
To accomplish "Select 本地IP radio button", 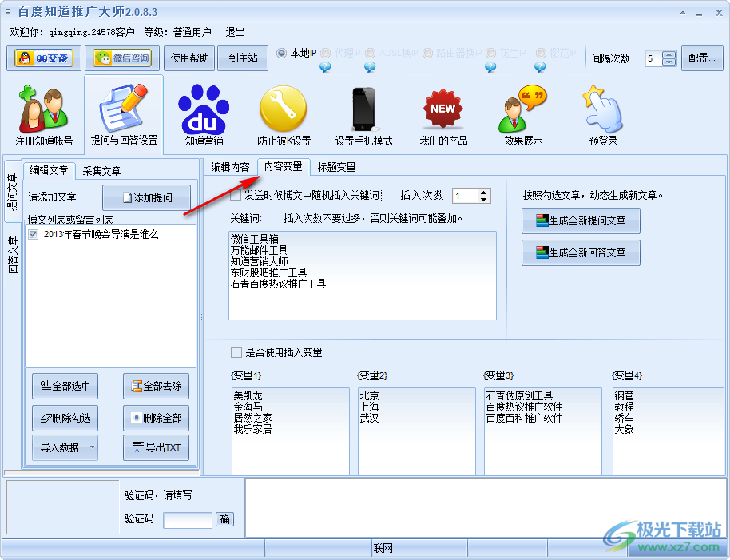I will coord(281,53).
